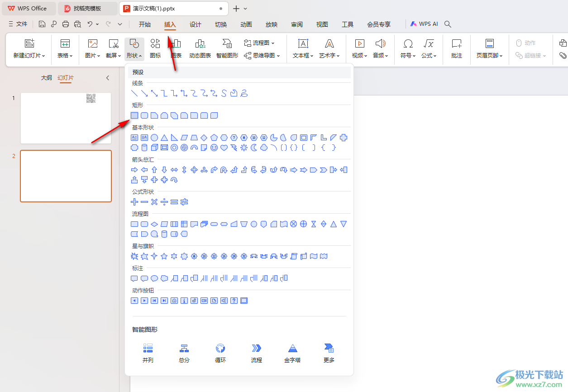Open the File (文件) menu
This screenshot has width=568, height=392.
coord(18,24)
